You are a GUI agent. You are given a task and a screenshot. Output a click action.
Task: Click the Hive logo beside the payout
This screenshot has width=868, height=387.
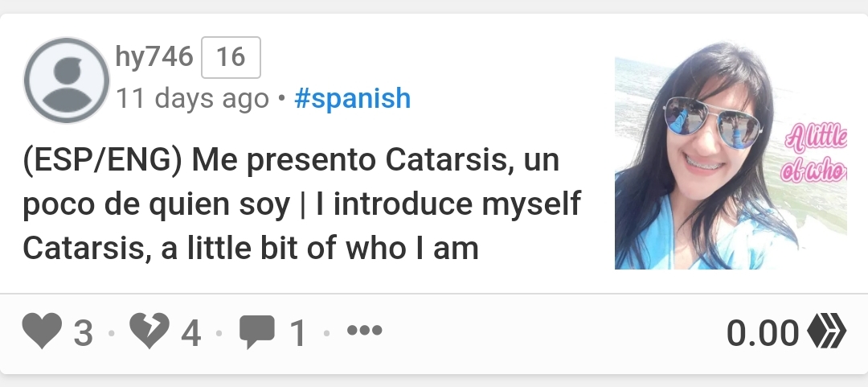click(x=826, y=331)
